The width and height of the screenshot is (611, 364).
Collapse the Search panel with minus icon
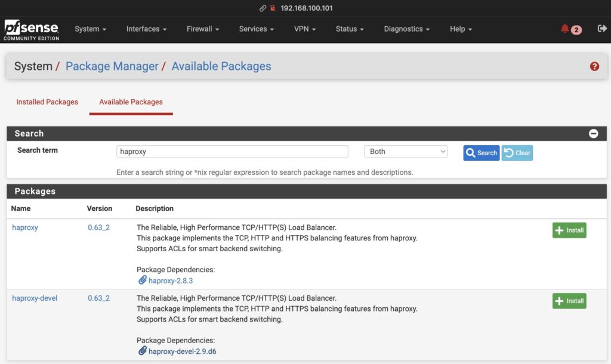click(x=593, y=134)
